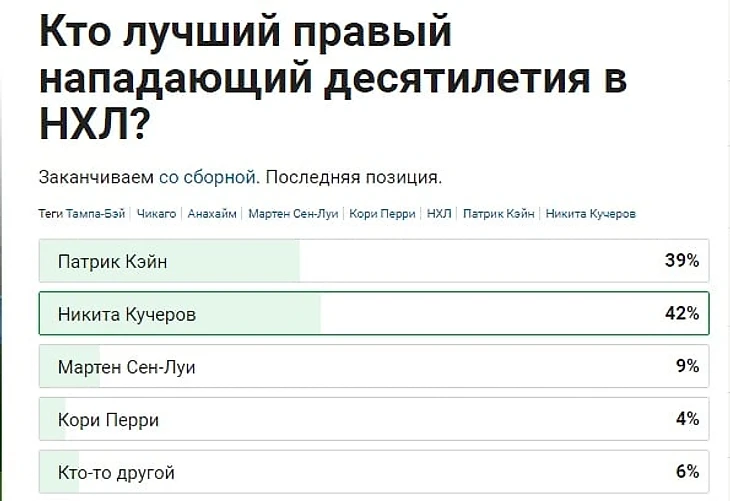730x501 pixels.
Task: Open the Мартен Сен-Луи tag link
Action: tap(293, 214)
